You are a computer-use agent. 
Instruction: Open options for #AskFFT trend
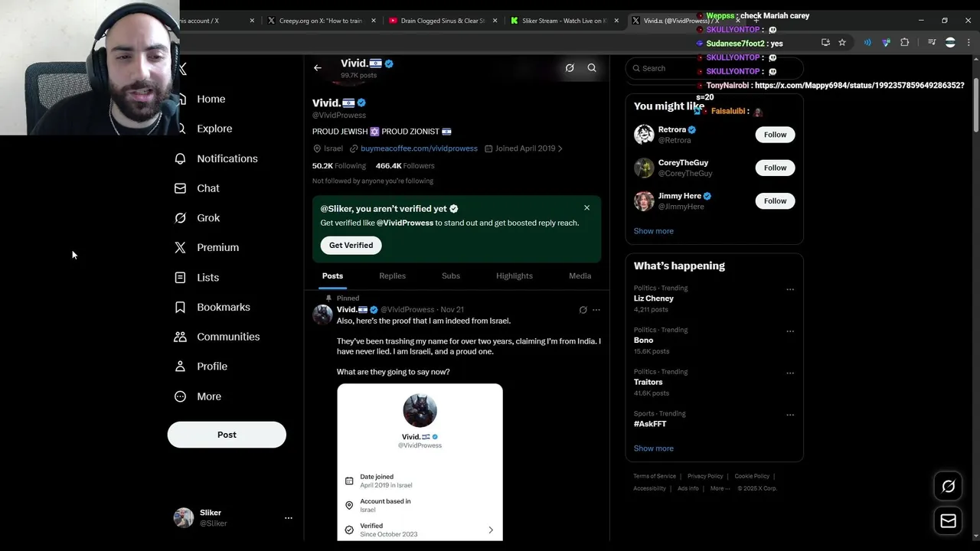pos(790,416)
